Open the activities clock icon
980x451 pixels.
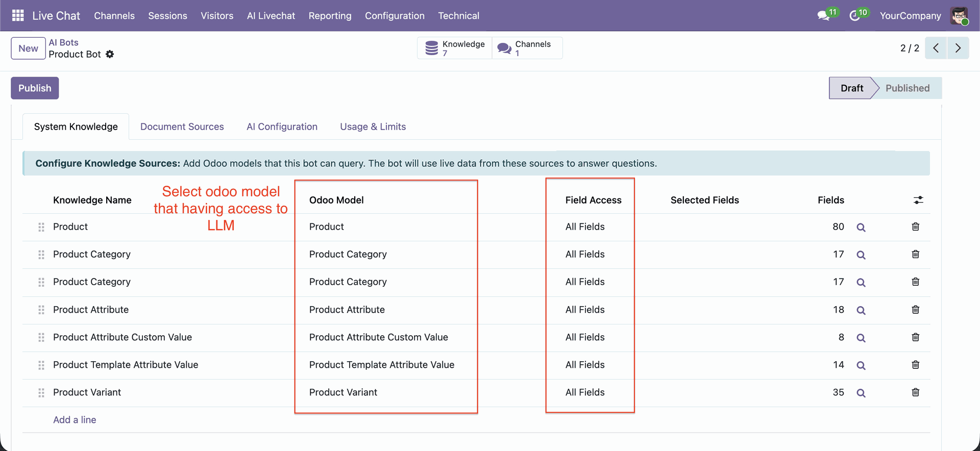point(854,16)
